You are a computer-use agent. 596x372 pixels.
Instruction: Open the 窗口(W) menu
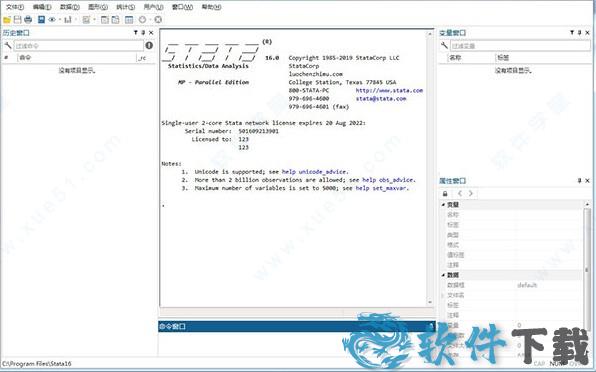tap(182, 7)
